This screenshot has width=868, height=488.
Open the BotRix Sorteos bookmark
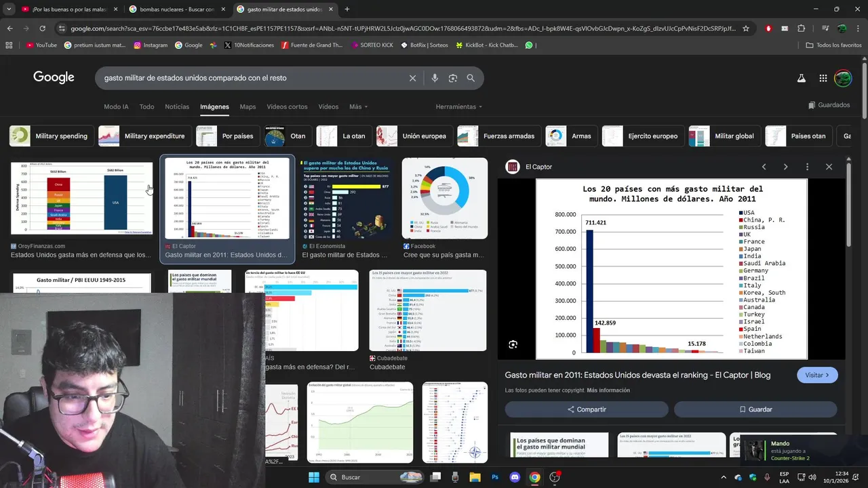[424, 45]
